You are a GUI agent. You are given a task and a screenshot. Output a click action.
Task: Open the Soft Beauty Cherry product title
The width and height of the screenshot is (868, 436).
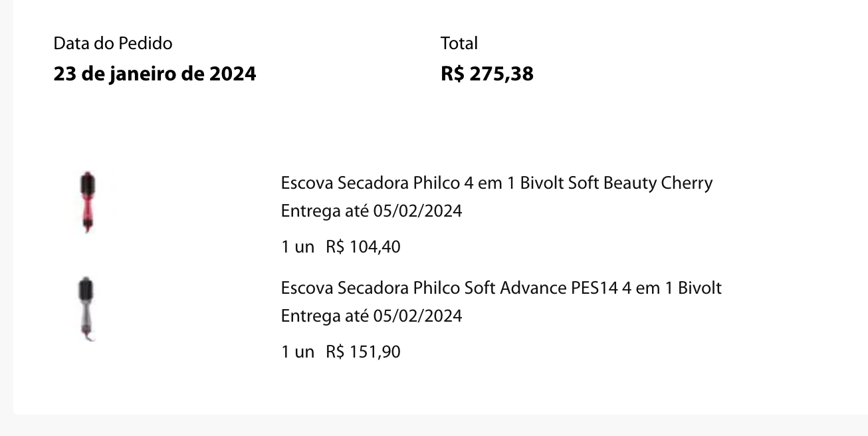496,183
